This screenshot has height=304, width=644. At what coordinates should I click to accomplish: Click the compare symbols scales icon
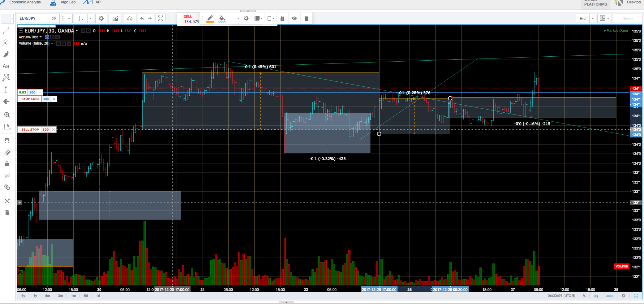(x=130, y=19)
